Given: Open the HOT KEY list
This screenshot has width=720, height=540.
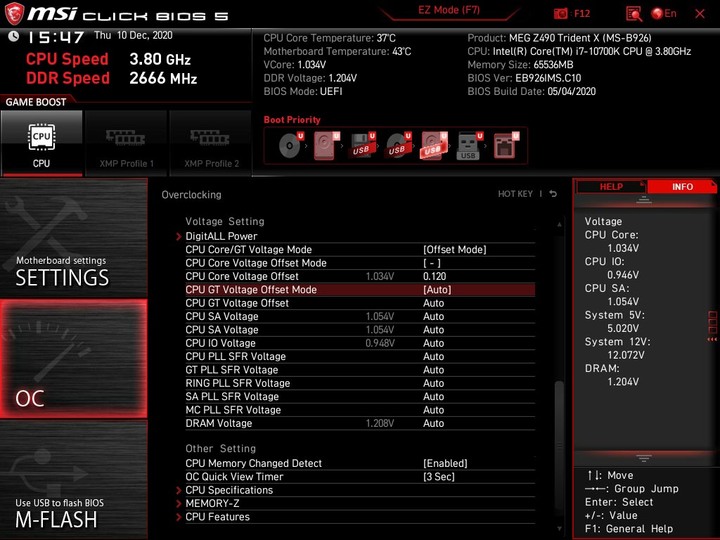Looking at the screenshot, I should pos(515,194).
